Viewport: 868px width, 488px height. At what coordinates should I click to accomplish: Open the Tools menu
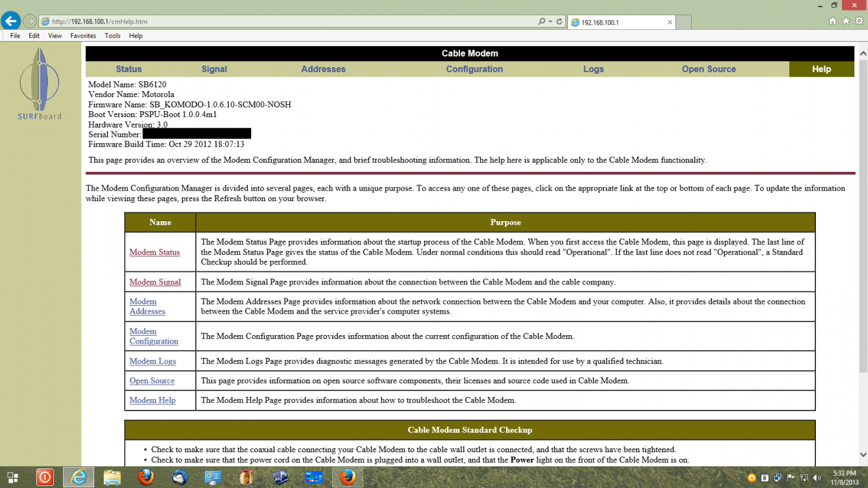113,36
